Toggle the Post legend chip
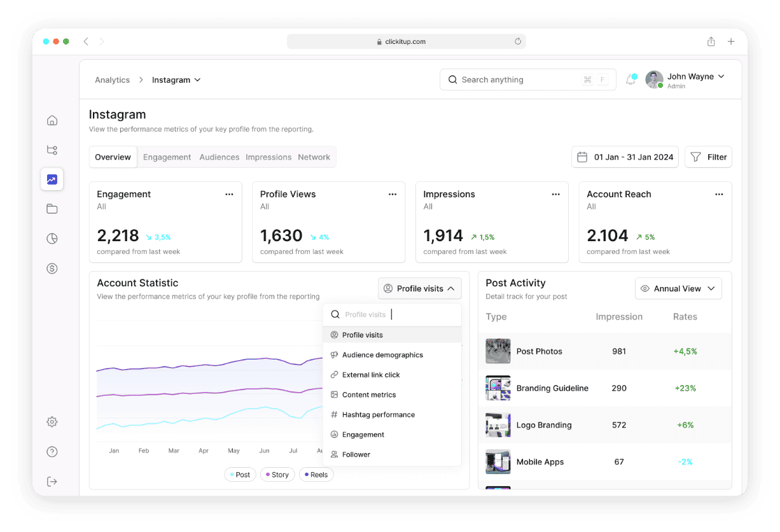The height and width of the screenshot is (532, 780). pyautogui.click(x=240, y=475)
